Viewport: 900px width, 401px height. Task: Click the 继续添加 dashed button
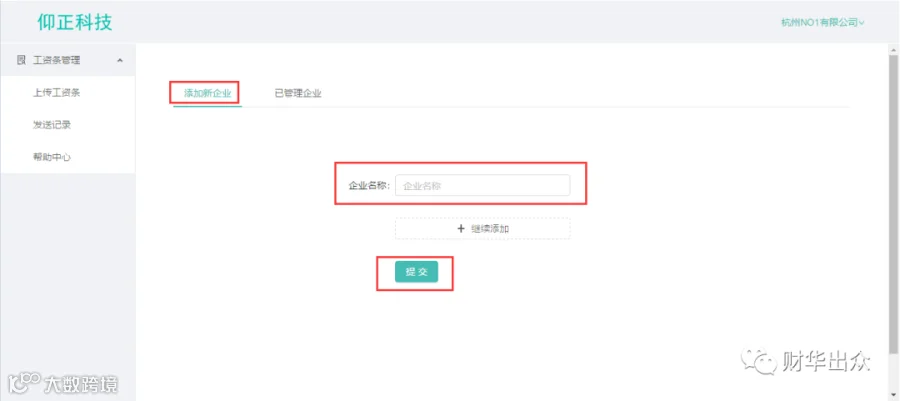tap(482, 228)
